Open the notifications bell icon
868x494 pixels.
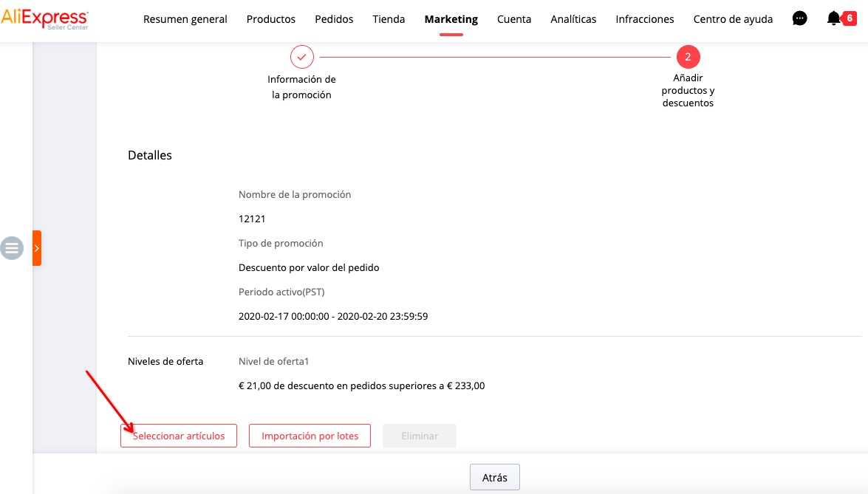click(x=834, y=19)
